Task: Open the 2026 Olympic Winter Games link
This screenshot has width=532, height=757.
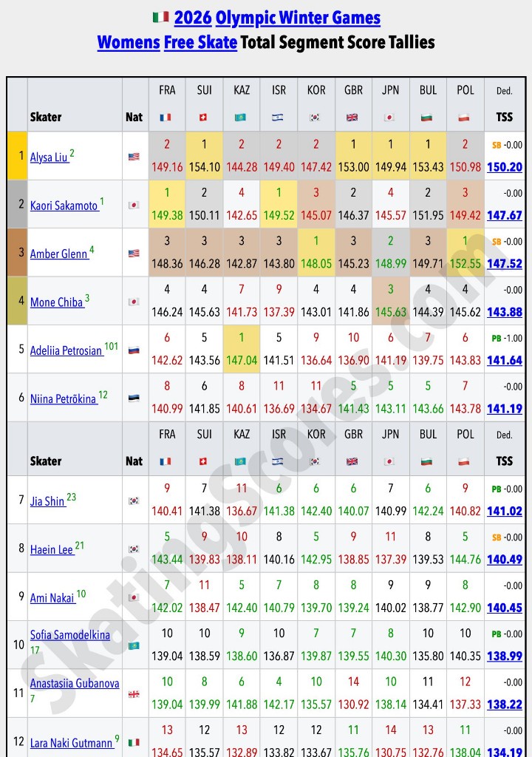Action: 277,18
